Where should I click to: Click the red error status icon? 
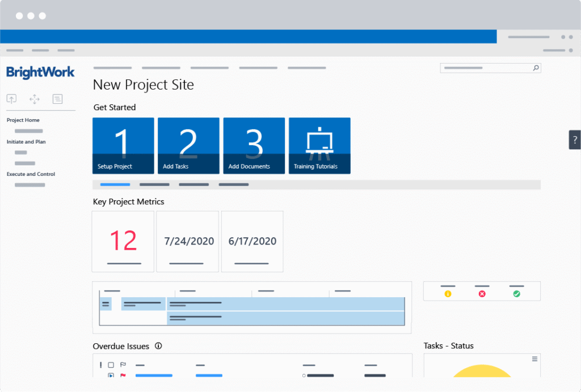pyautogui.click(x=482, y=294)
